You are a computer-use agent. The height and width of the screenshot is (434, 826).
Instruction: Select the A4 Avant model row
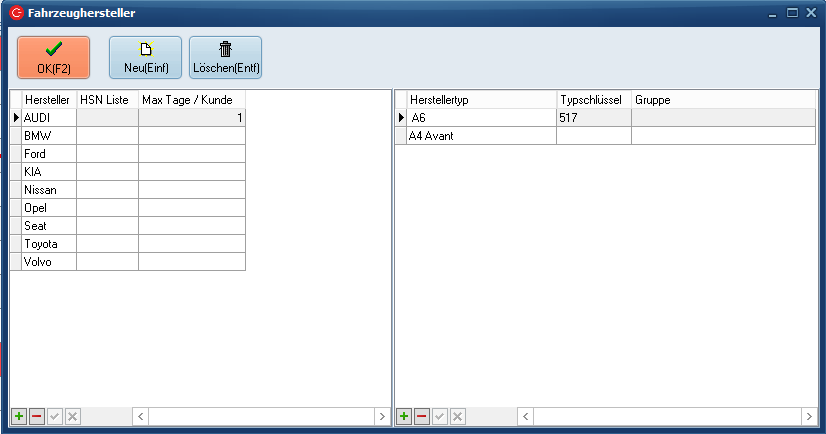[480, 136]
